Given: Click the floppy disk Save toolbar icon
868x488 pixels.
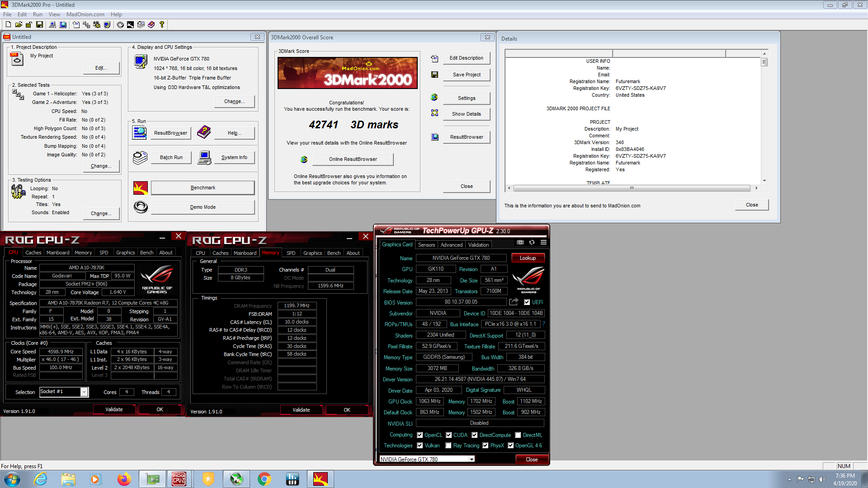Looking at the screenshot, I should point(39,24).
